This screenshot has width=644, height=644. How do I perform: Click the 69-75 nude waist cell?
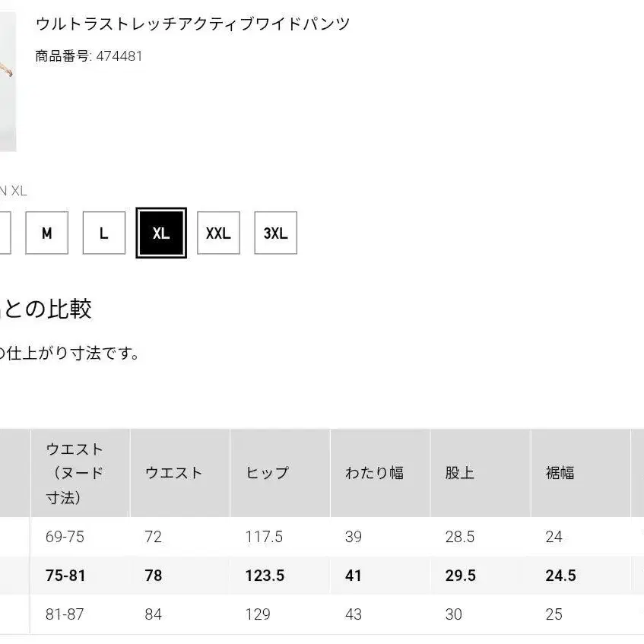tap(65, 537)
